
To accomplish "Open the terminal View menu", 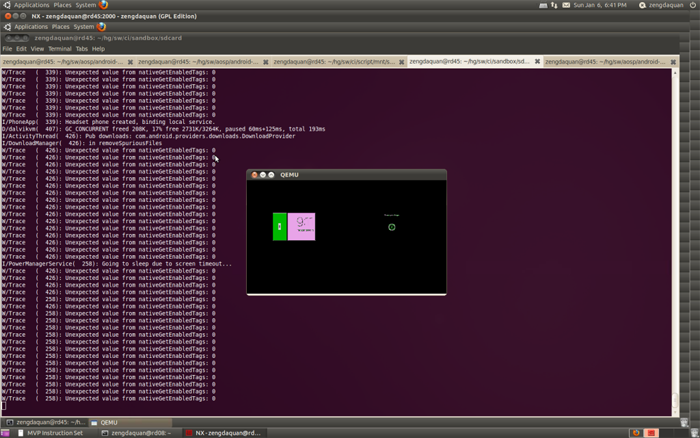I will (x=37, y=49).
